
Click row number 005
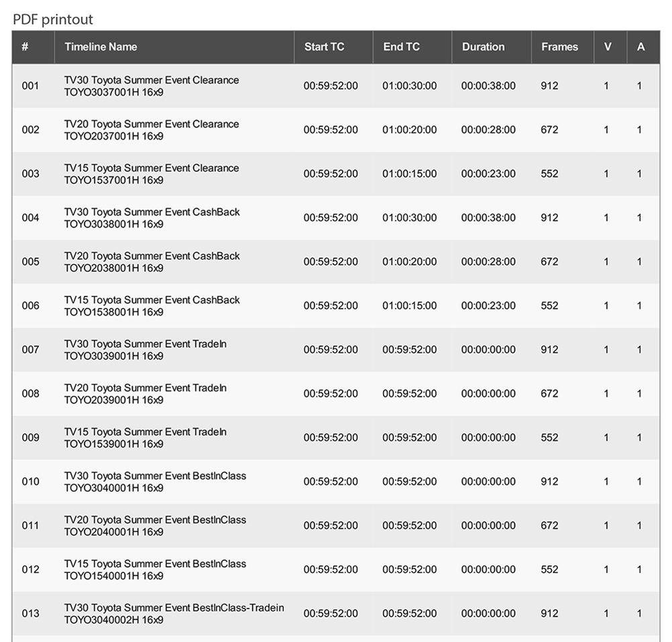click(30, 262)
